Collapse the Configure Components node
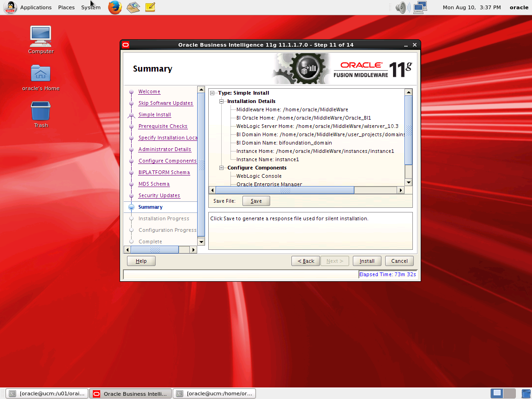532x399 pixels. tap(222, 168)
